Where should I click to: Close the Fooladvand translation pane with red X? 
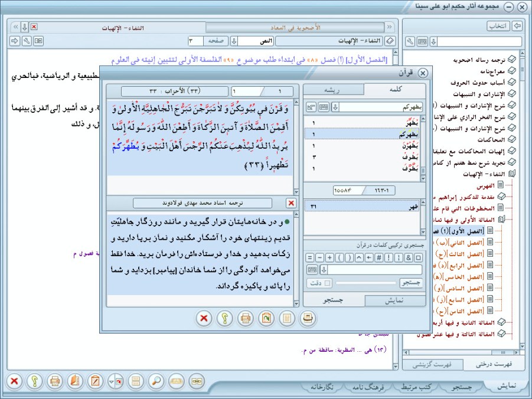291,203
